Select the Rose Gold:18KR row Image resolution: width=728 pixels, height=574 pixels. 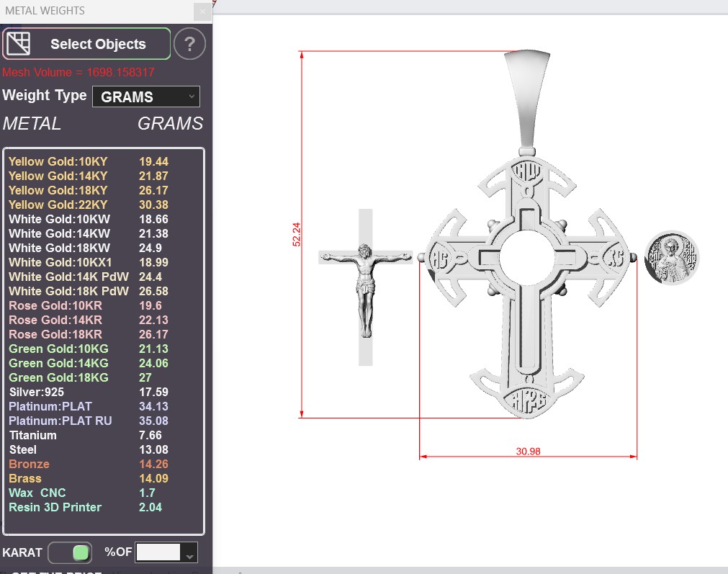coord(89,334)
